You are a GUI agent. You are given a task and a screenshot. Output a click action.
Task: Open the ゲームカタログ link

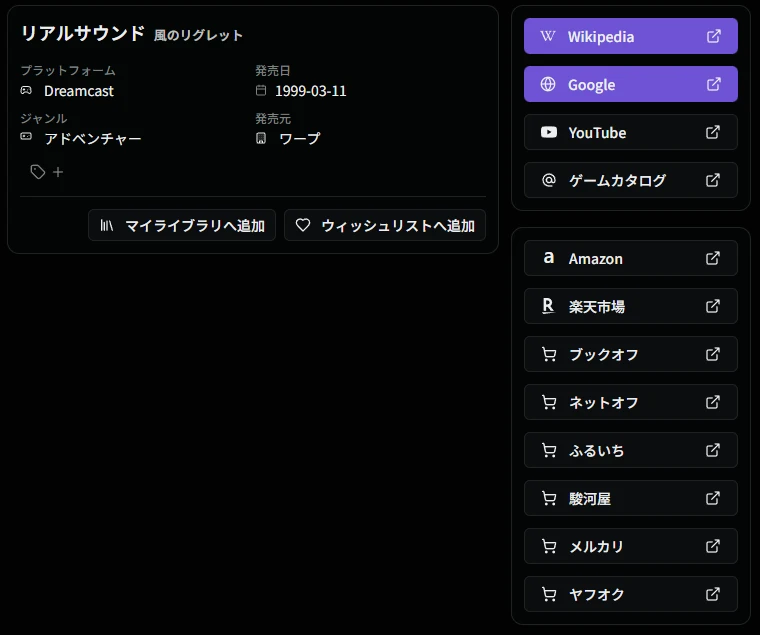coord(631,180)
